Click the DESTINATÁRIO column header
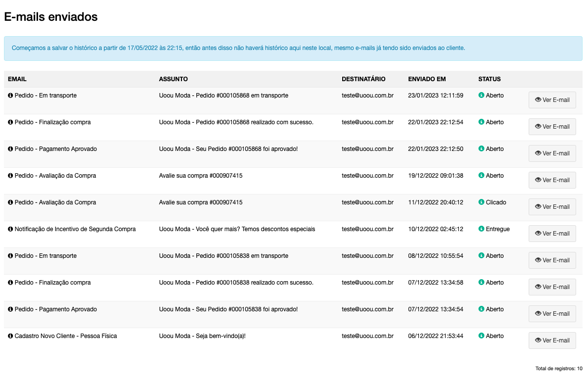This screenshot has height=388, width=588. (363, 79)
